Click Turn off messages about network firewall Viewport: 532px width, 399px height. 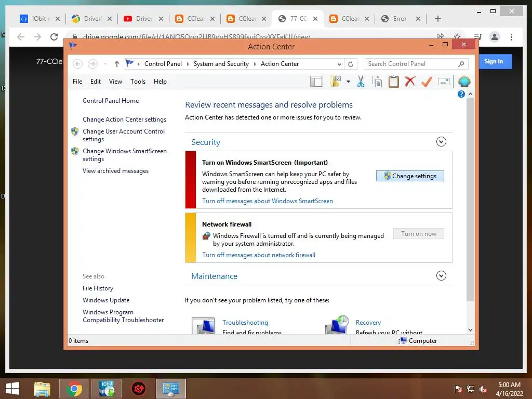[x=259, y=255]
